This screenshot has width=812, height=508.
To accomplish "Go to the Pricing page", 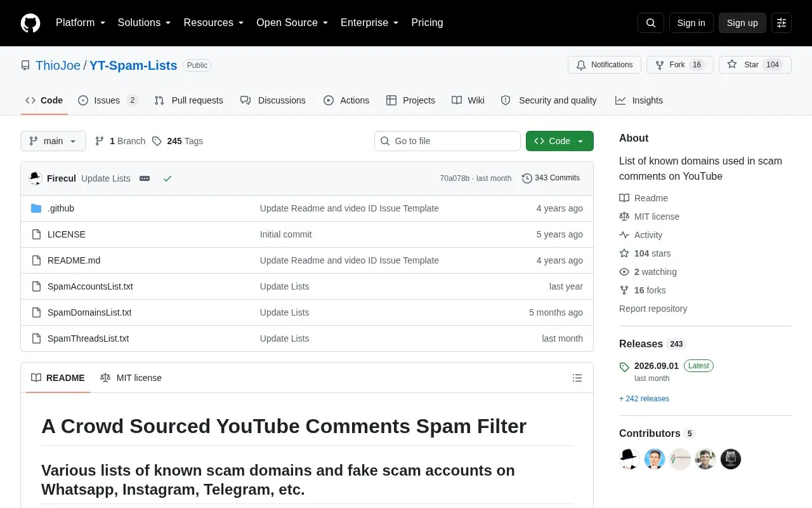I will [427, 23].
